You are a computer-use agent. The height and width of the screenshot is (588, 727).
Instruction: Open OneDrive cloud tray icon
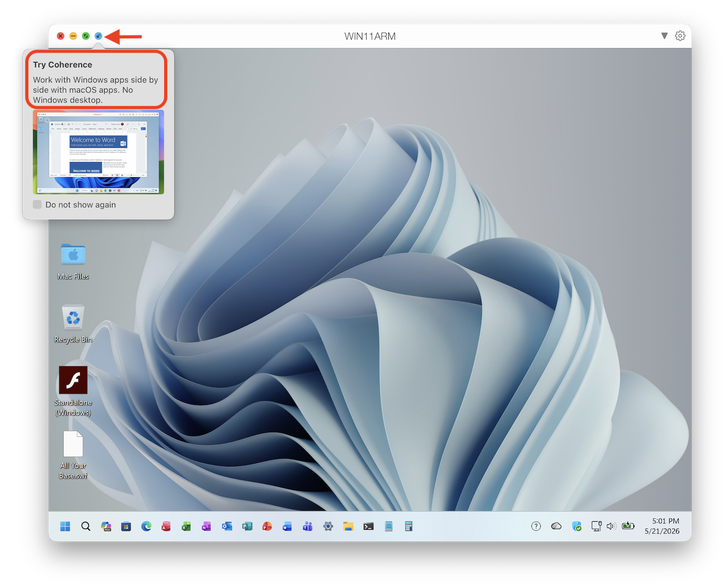click(x=556, y=526)
